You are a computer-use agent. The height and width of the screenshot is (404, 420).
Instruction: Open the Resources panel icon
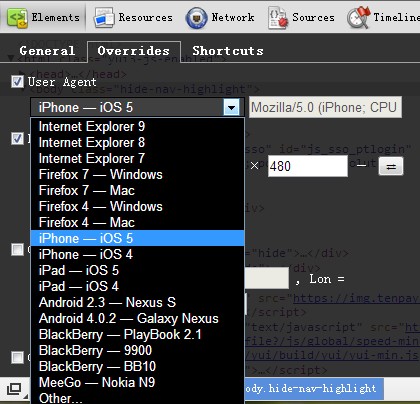click(104, 18)
